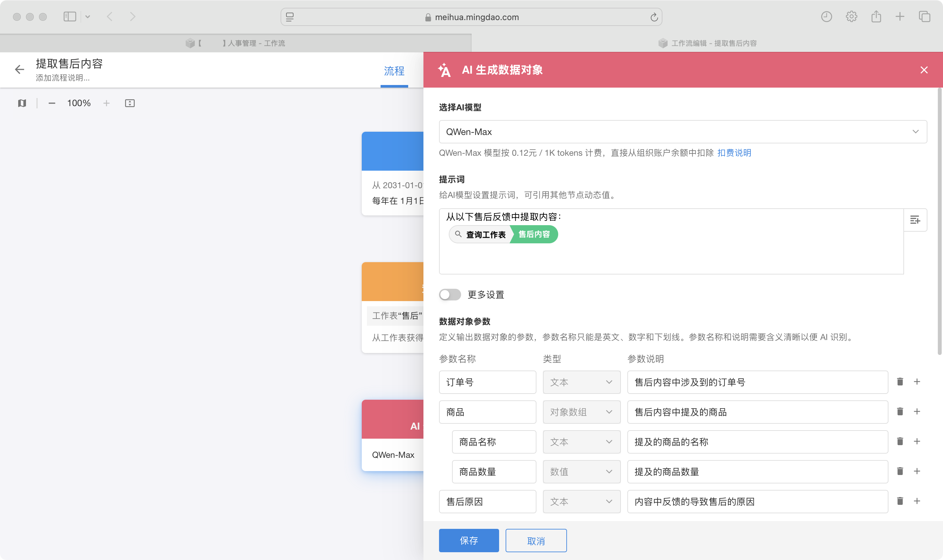The image size is (943, 560).
Task: Go back using the arrow beside 提取售后内容
Action: point(19,69)
